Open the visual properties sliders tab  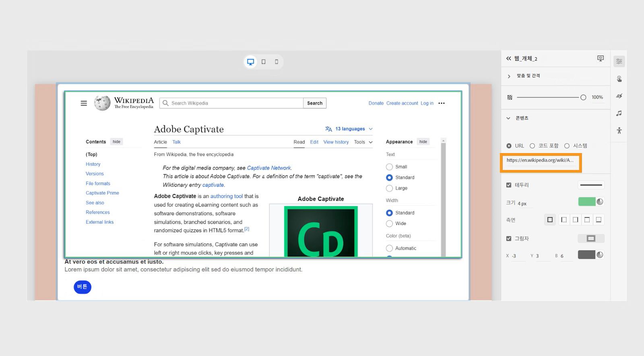click(619, 61)
